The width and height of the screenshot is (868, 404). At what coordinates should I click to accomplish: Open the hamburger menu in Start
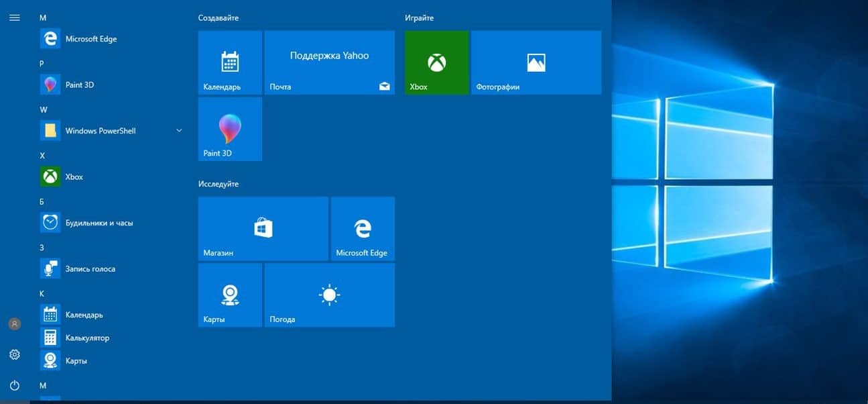coord(14,17)
